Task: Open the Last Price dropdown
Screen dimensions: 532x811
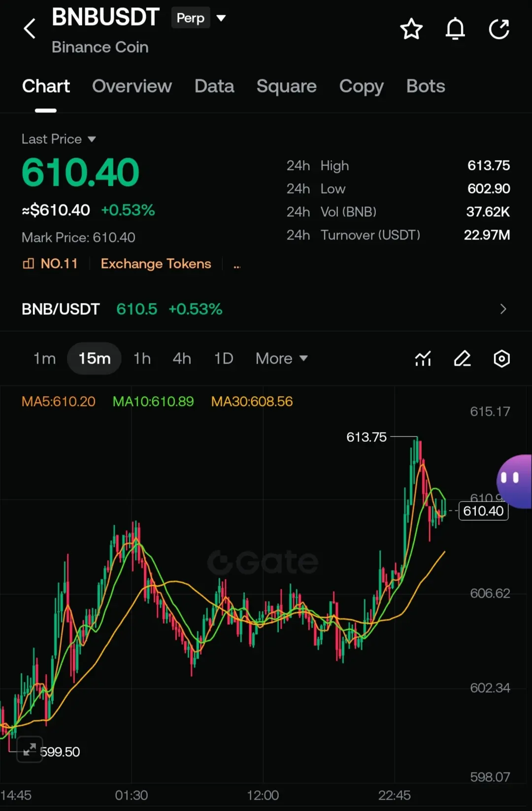Action: 59,139
